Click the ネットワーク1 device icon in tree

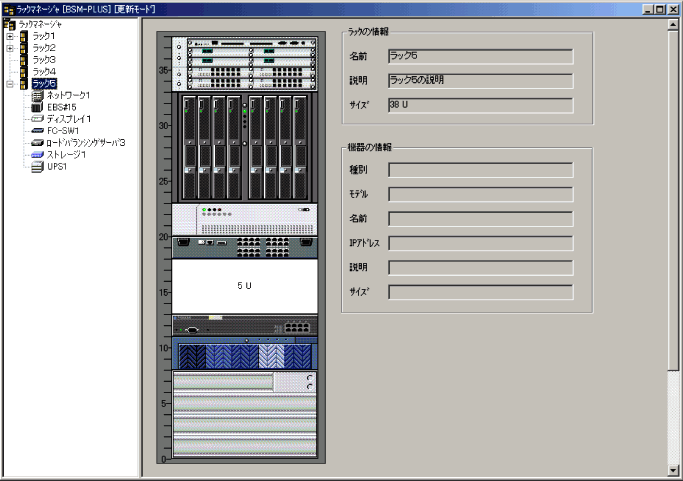[38, 95]
